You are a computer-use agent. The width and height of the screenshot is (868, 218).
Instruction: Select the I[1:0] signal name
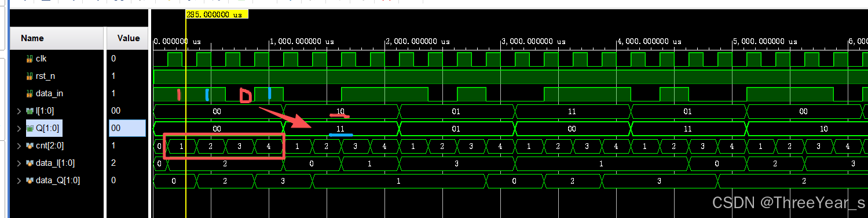(45, 111)
